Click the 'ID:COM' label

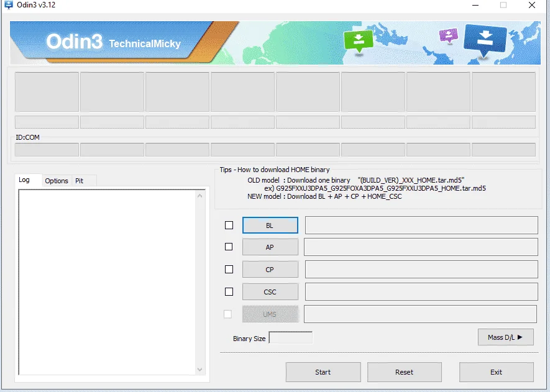pyautogui.click(x=28, y=137)
